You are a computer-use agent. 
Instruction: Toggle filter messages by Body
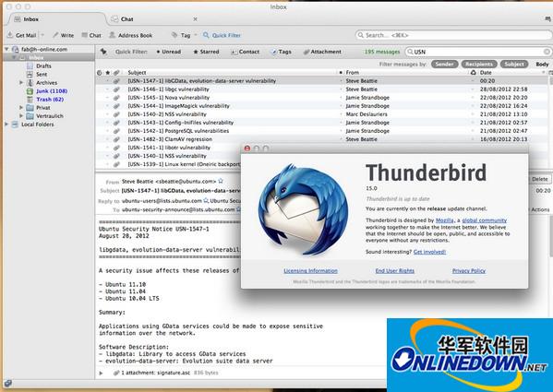point(542,64)
